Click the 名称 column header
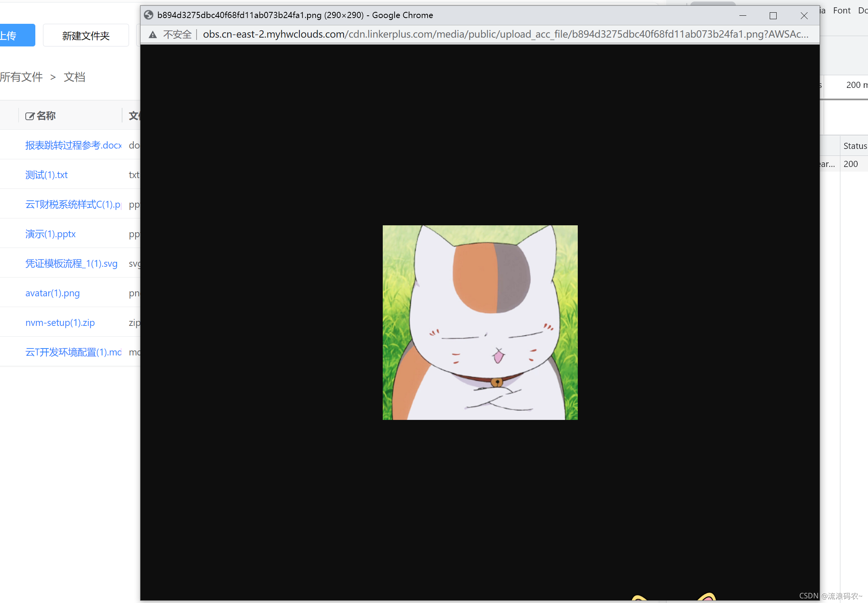This screenshot has height=603, width=868. coord(46,116)
